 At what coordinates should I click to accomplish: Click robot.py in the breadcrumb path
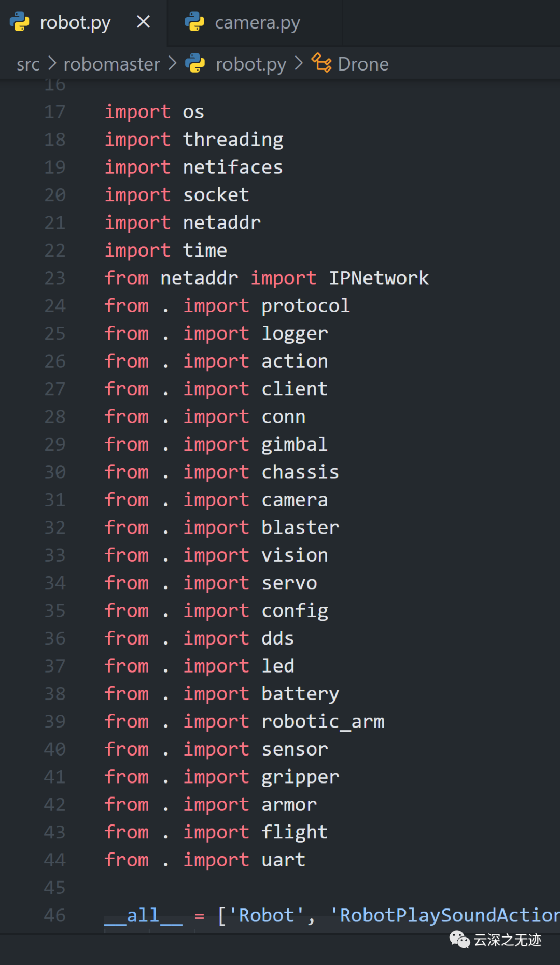[x=250, y=64]
